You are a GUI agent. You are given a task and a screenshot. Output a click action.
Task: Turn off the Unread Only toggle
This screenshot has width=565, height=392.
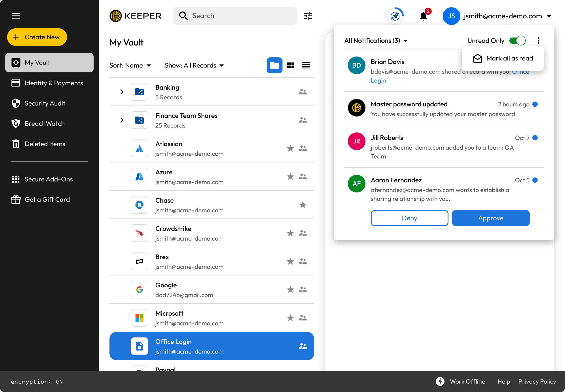tap(517, 41)
